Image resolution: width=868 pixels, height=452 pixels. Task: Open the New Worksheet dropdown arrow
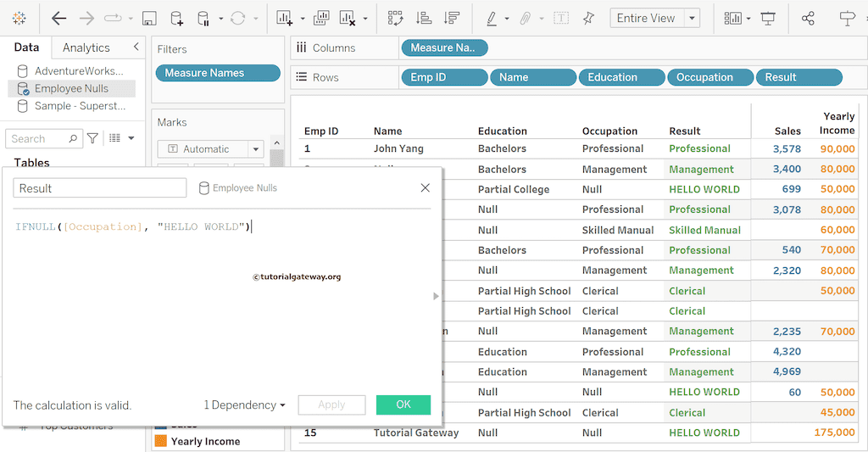tap(303, 19)
